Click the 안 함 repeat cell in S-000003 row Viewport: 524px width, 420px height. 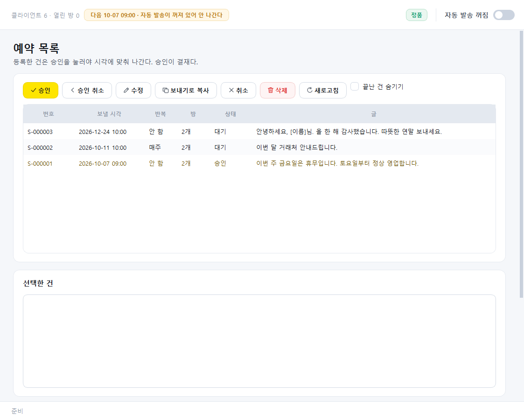(156, 132)
